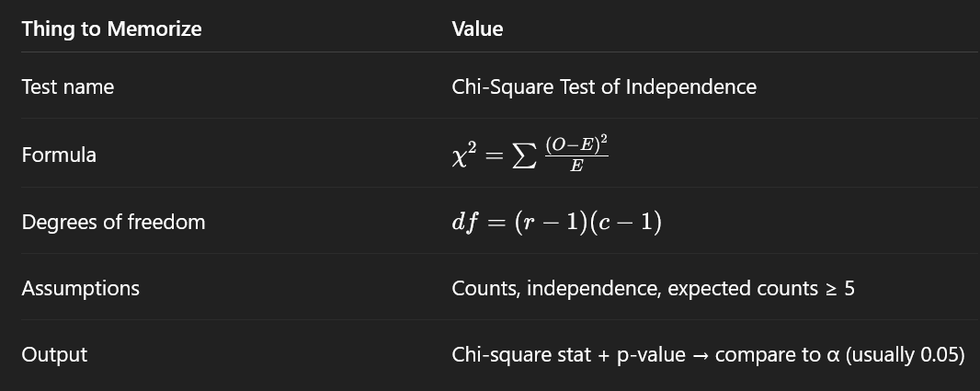Click the "df" term in the equation
The height and width of the screenshot is (391, 980).
click(465, 223)
